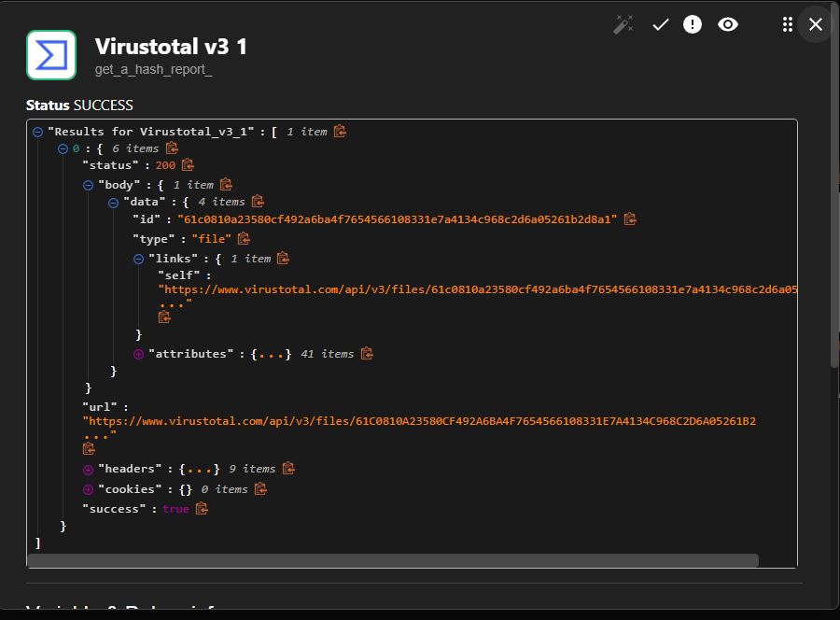This screenshot has width=840, height=620.
Task: Click the exclamation alert icon
Action: click(x=693, y=24)
